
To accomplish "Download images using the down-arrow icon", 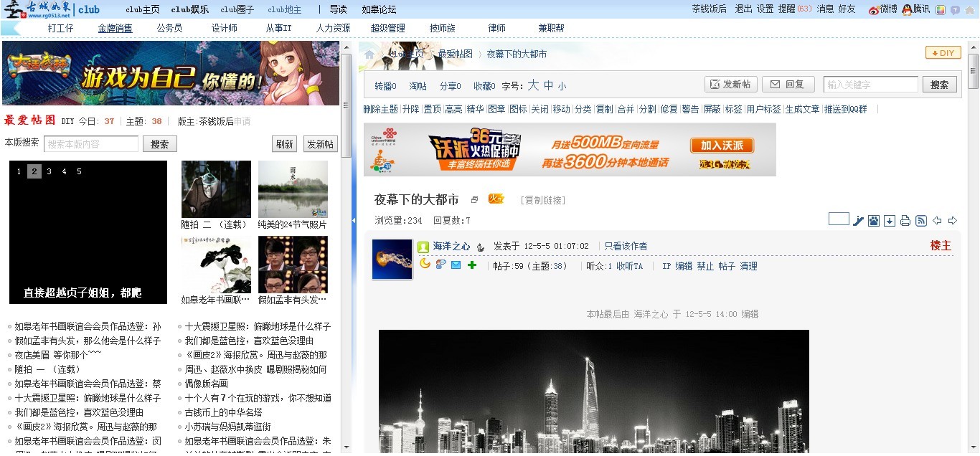I will pyautogui.click(x=890, y=220).
